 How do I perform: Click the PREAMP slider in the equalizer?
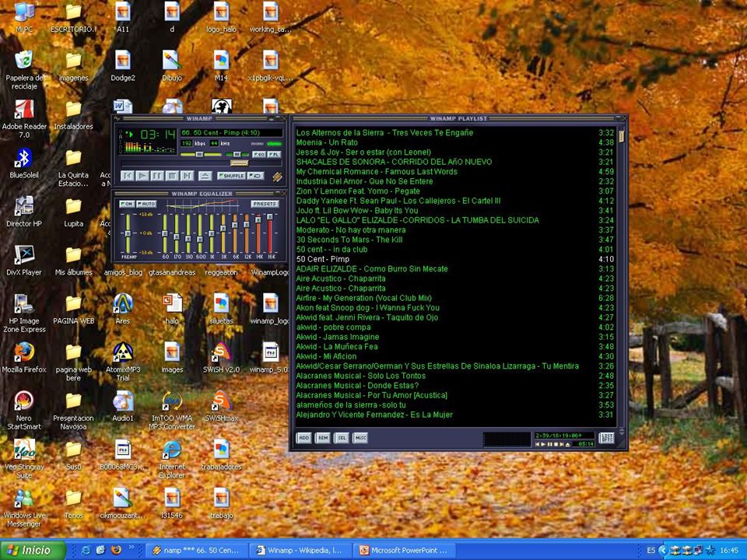[128, 233]
